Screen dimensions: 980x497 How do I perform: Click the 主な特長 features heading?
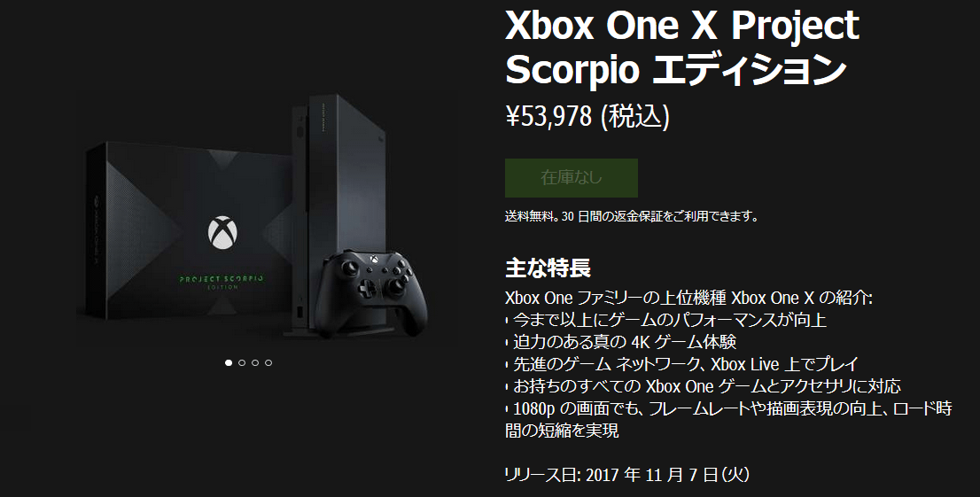coord(548,268)
